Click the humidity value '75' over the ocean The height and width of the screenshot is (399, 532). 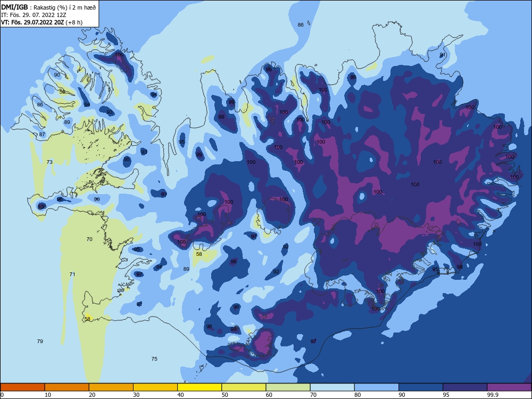pos(154,359)
